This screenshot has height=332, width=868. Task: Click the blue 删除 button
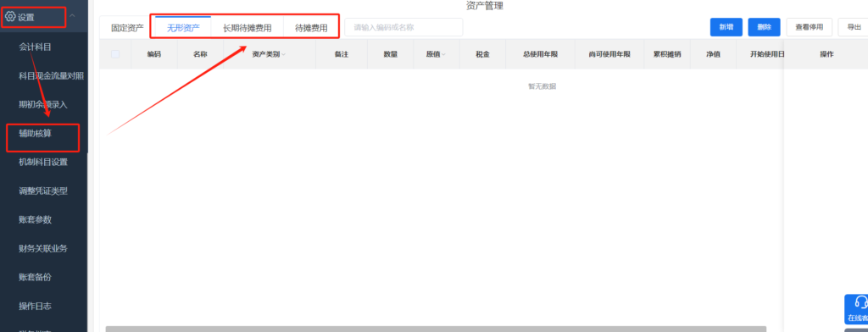[764, 27]
